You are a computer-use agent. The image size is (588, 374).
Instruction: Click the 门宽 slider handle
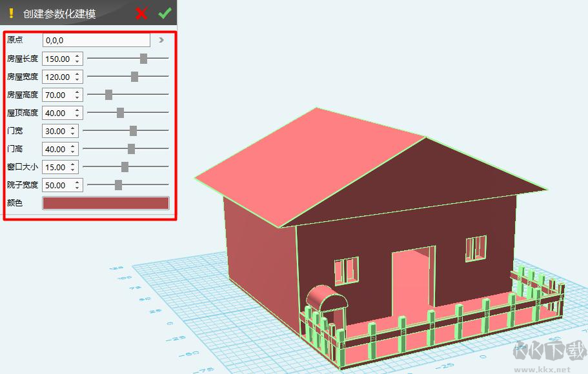(134, 130)
